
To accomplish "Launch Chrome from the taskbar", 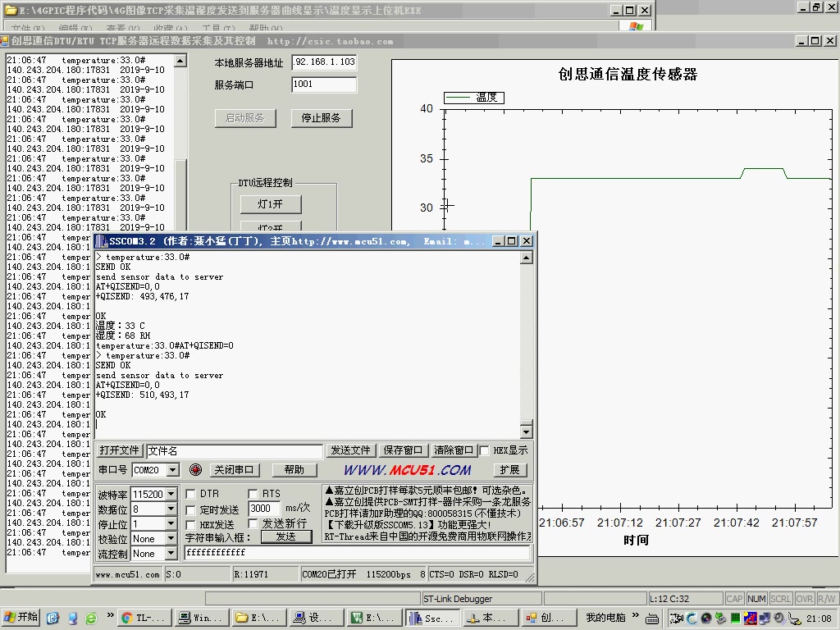I will [144, 617].
